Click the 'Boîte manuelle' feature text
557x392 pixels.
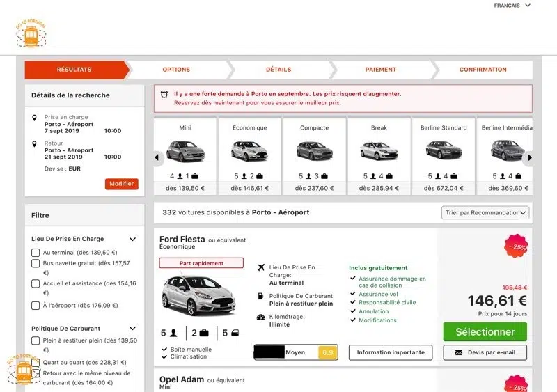pos(191,350)
